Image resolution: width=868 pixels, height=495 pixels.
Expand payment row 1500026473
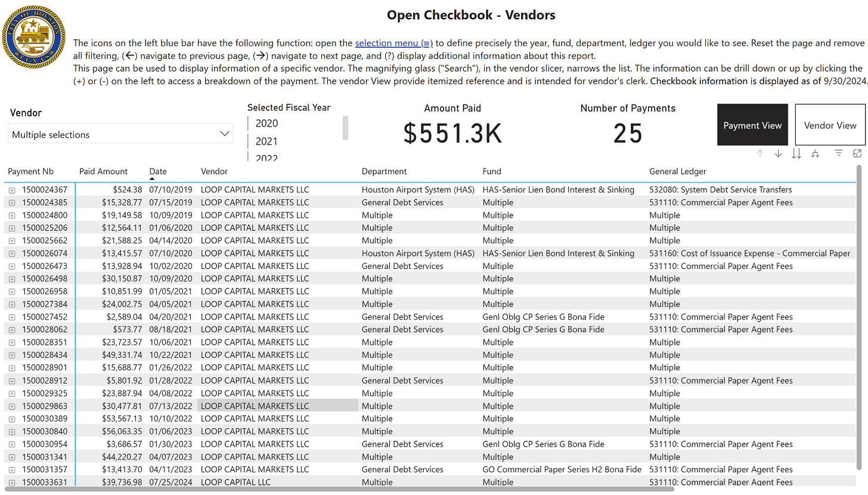tap(12, 267)
